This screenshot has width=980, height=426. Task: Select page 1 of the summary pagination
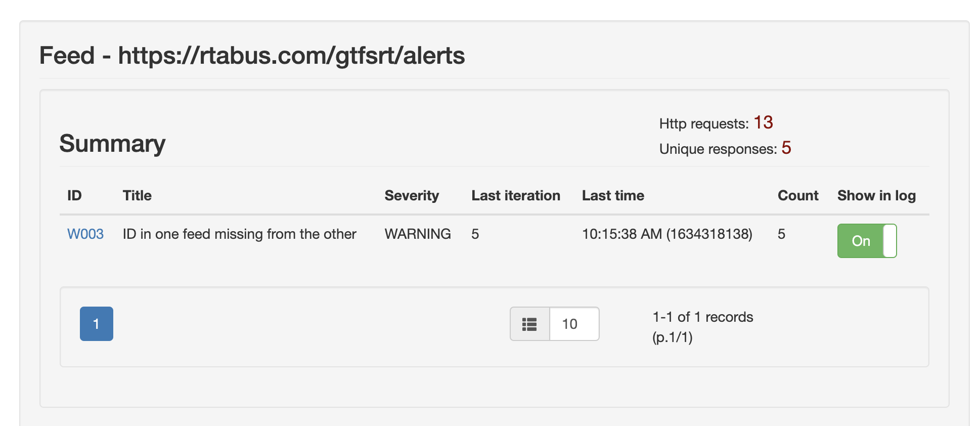click(x=96, y=323)
